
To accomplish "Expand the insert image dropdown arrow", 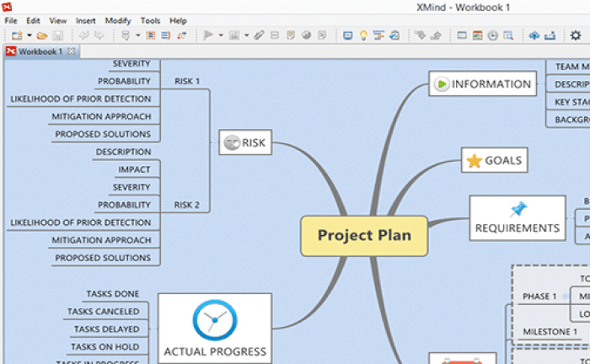I will 246,35.
